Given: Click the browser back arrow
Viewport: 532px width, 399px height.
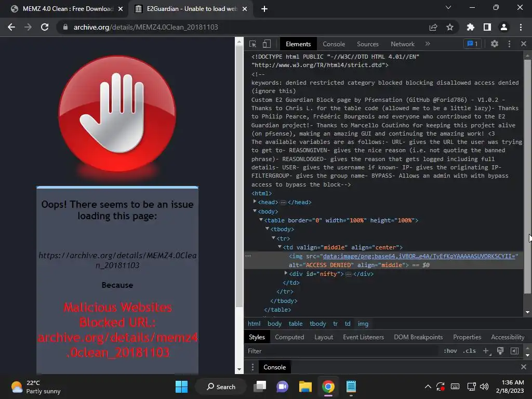Looking at the screenshot, I should pyautogui.click(x=11, y=27).
